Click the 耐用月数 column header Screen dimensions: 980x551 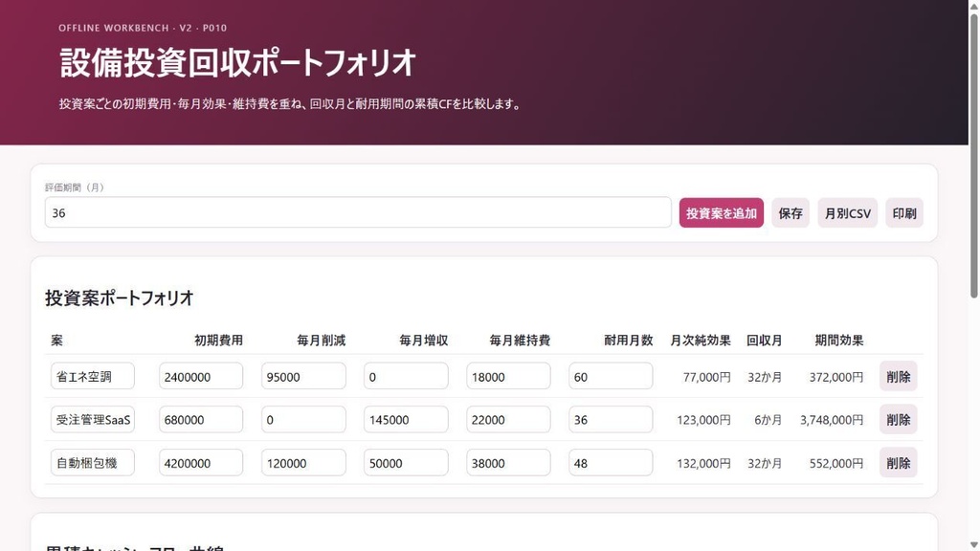click(628, 341)
